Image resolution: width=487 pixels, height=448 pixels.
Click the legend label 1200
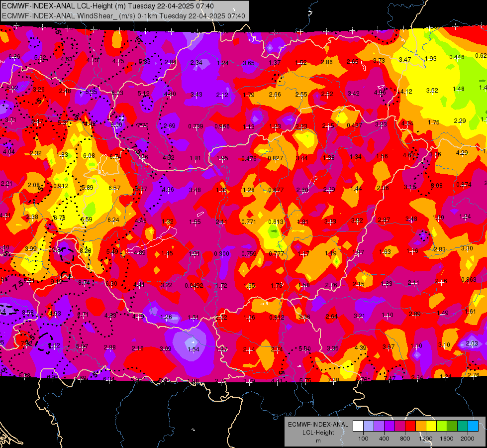[426, 439]
